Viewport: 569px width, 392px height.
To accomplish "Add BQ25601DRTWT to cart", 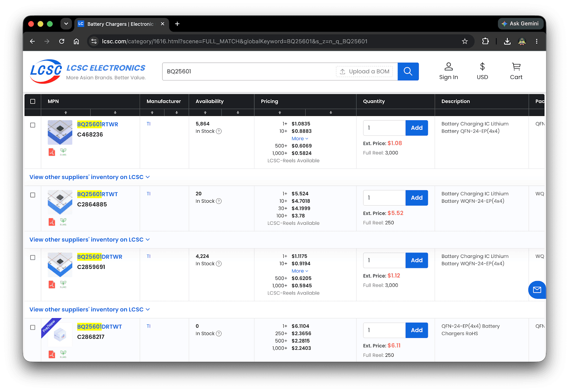I will coord(417,330).
